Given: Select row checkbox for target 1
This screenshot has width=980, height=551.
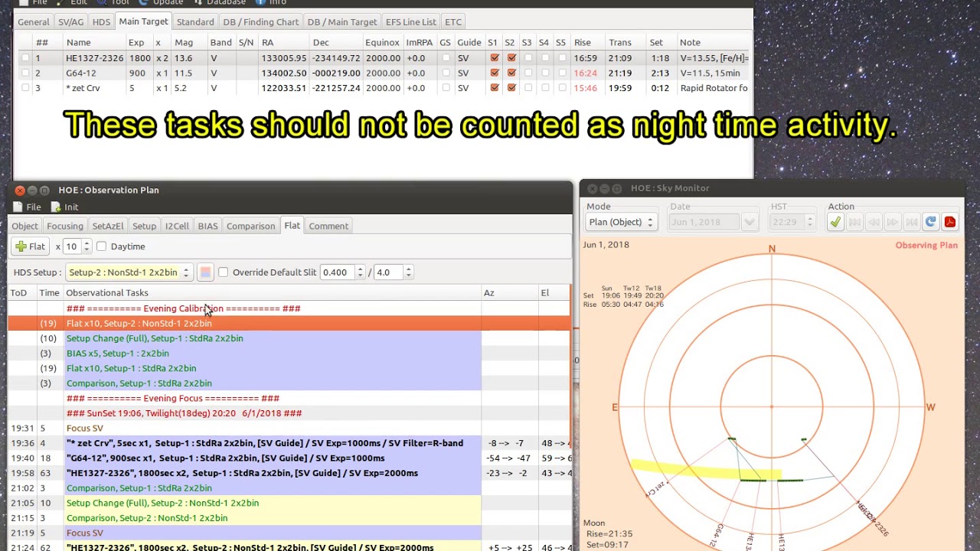Looking at the screenshot, I should click(x=25, y=58).
